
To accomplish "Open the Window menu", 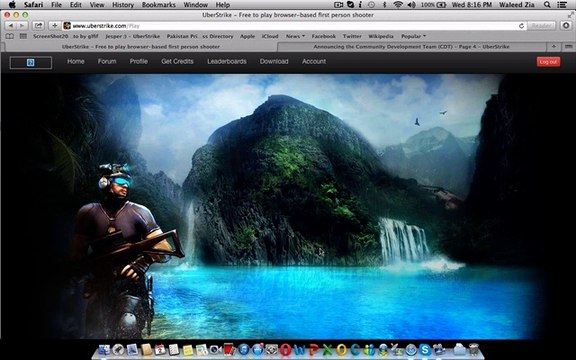I will [195, 5].
